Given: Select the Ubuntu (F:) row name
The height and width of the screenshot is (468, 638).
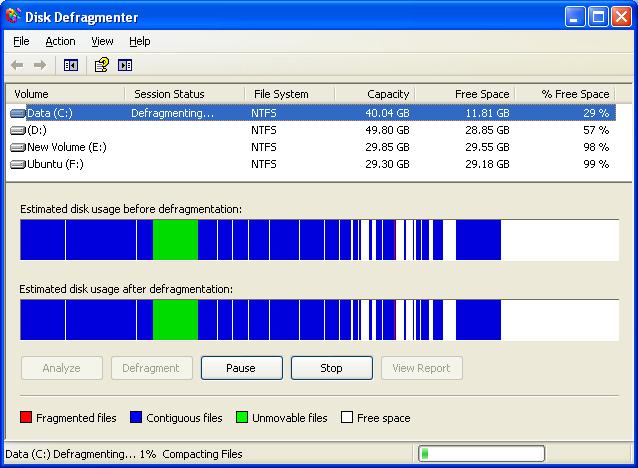Looking at the screenshot, I should [55, 164].
